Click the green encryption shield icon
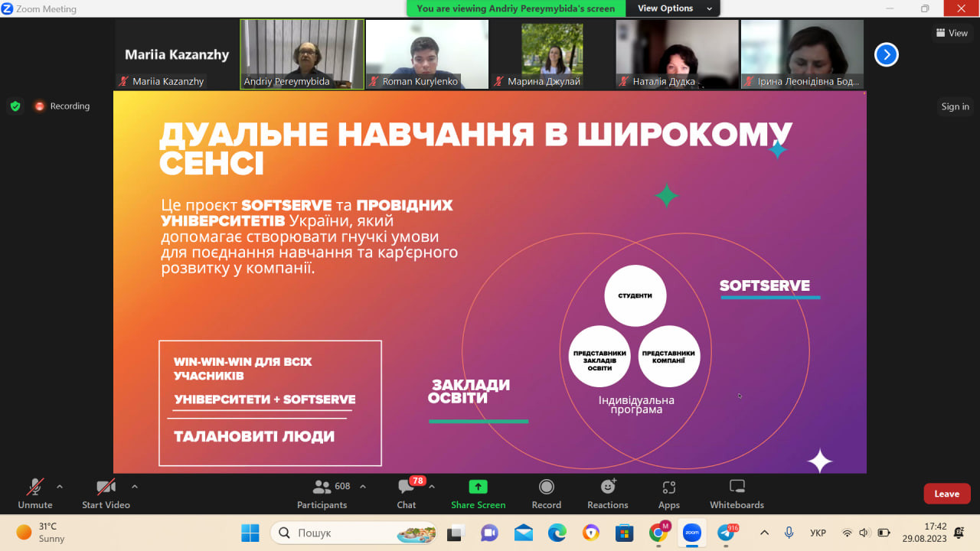The height and width of the screenshot is (551, 980). coord(15,106)
